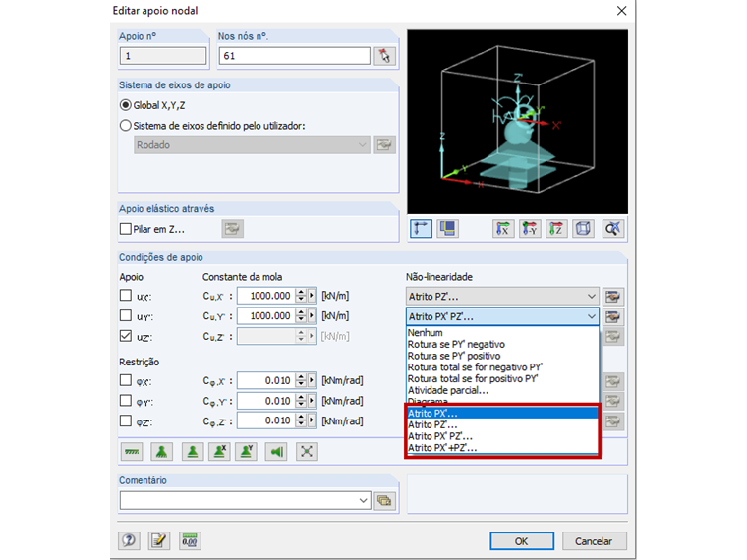Image resolution: width=747 pixels, height=560 pixels.
Task: Click the zoom reset icon below the preview
Action: (612, 229)
